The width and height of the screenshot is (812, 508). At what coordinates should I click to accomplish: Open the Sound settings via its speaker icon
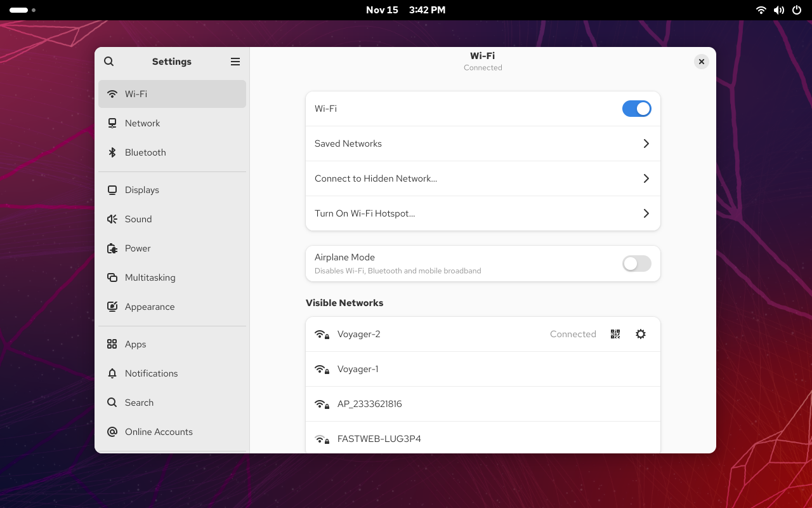tap(112, 219)
